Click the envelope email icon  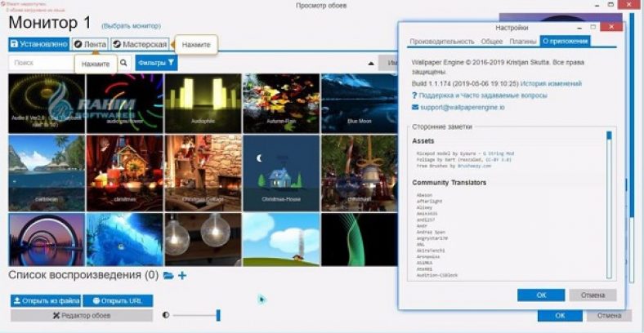(x=415, y=107)
